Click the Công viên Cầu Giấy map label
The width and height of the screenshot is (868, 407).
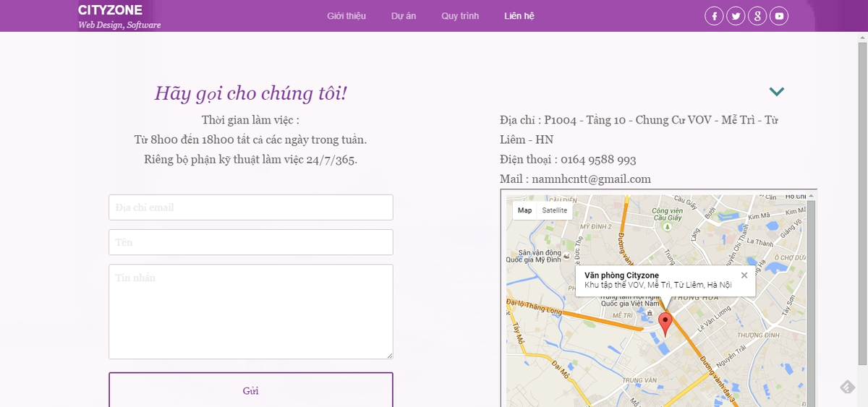pyautogui.click(x=667, y=214)
